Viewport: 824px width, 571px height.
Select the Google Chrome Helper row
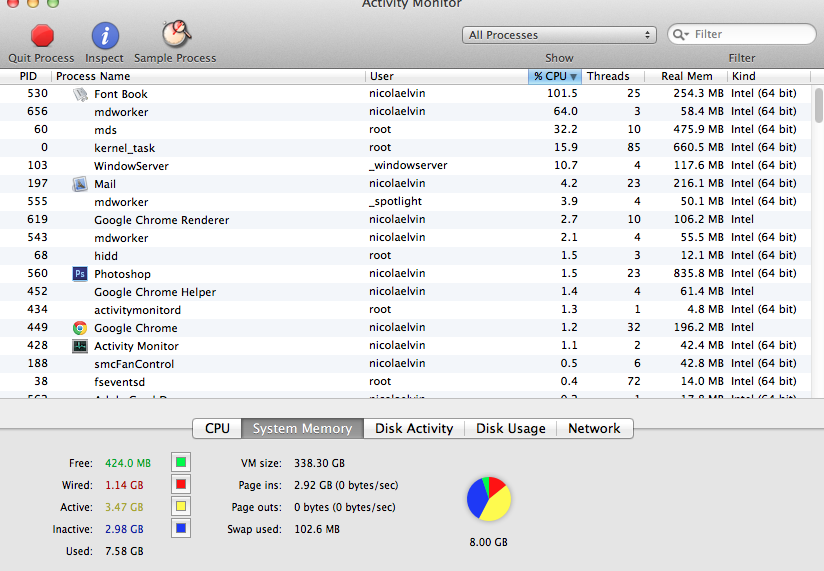tap(406, 292)
